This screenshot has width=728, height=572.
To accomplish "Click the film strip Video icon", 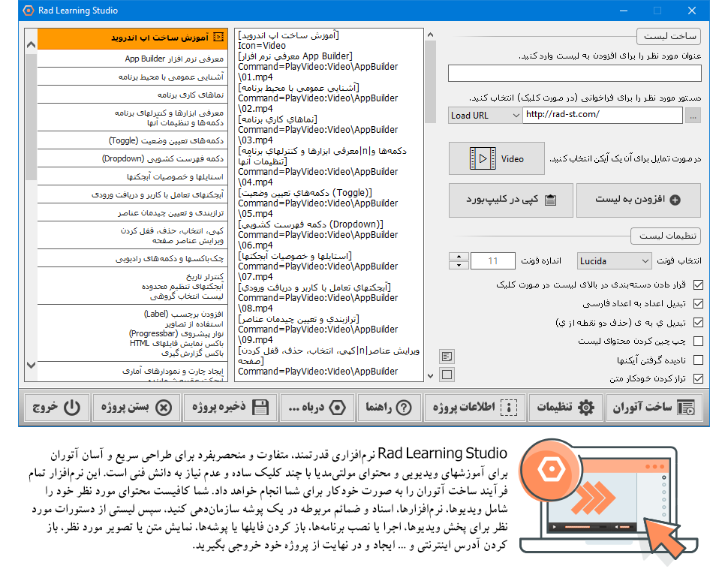I will [x=483, y=159].
